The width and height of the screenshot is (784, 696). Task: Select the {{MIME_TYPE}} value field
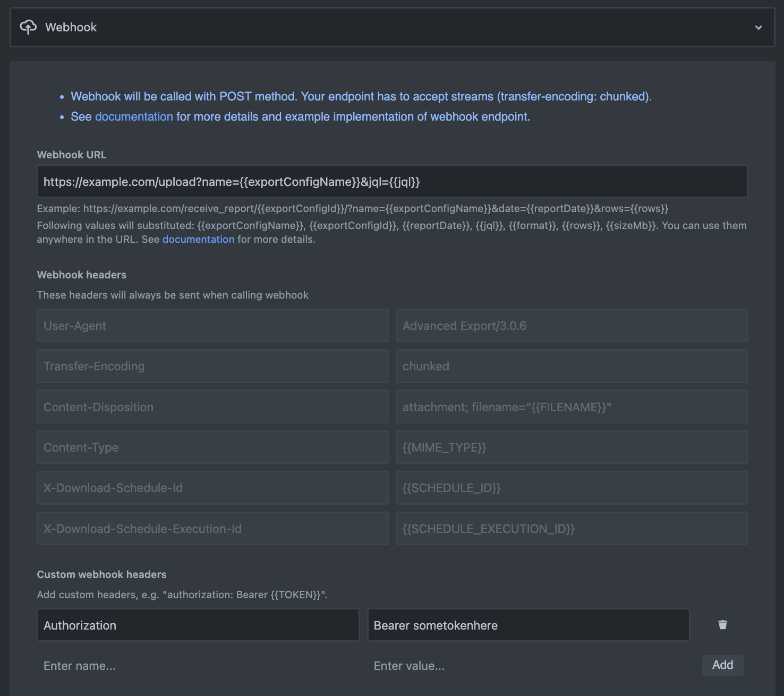pos(572,447)
